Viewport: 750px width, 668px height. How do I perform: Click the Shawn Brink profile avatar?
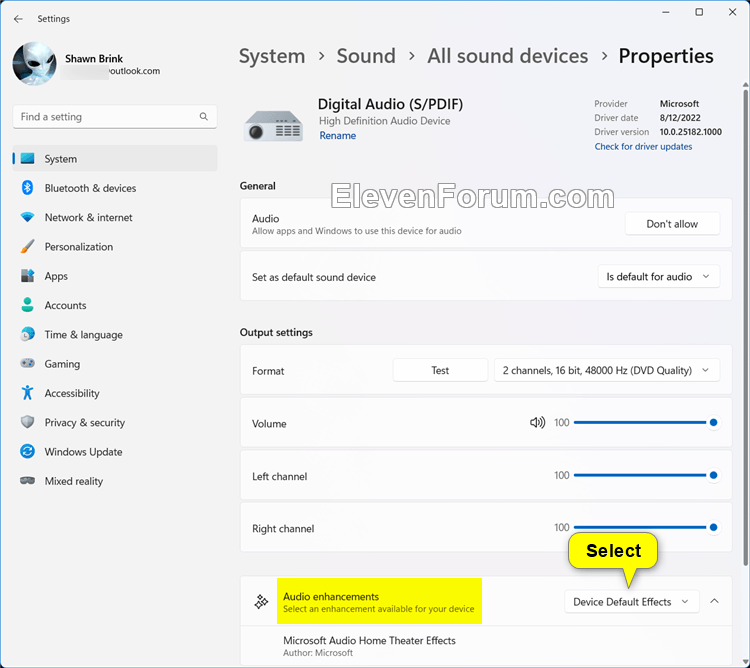[x=34, y=64]
